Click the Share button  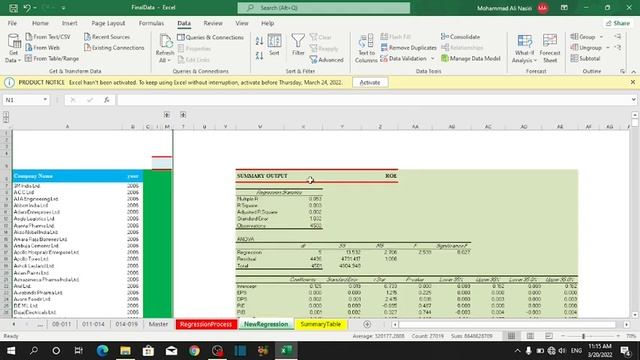[x=618, y=23]
